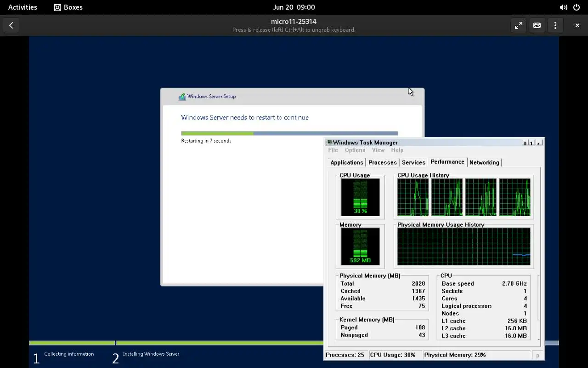Viewport: 588px width, 368px height.
Task: Click the 'Restarting in 7 seconds' text
Action: click(x=206, y=141)
